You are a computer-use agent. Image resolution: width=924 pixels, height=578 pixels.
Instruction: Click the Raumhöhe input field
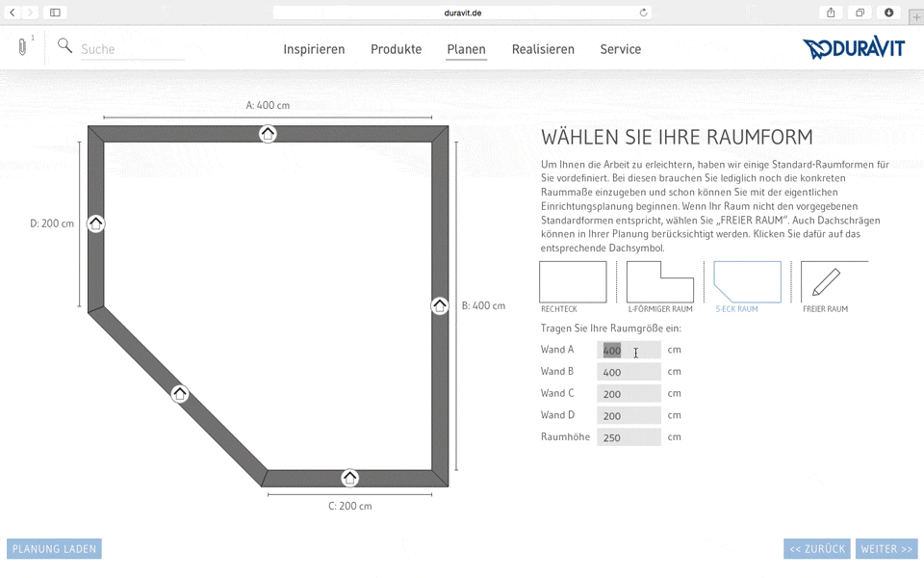(629, 437)
